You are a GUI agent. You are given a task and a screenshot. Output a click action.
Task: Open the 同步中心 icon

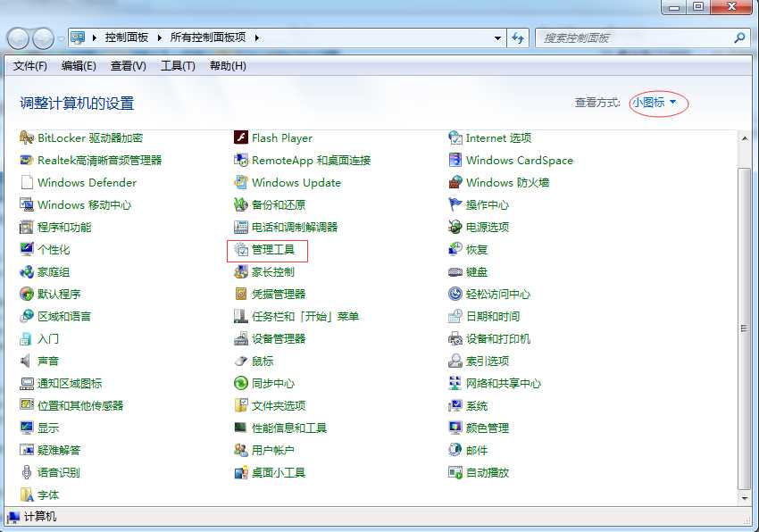(240, 383)
